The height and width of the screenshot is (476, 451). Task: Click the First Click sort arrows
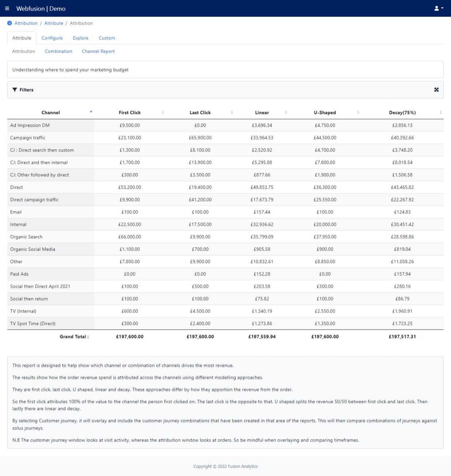point(163,112)
